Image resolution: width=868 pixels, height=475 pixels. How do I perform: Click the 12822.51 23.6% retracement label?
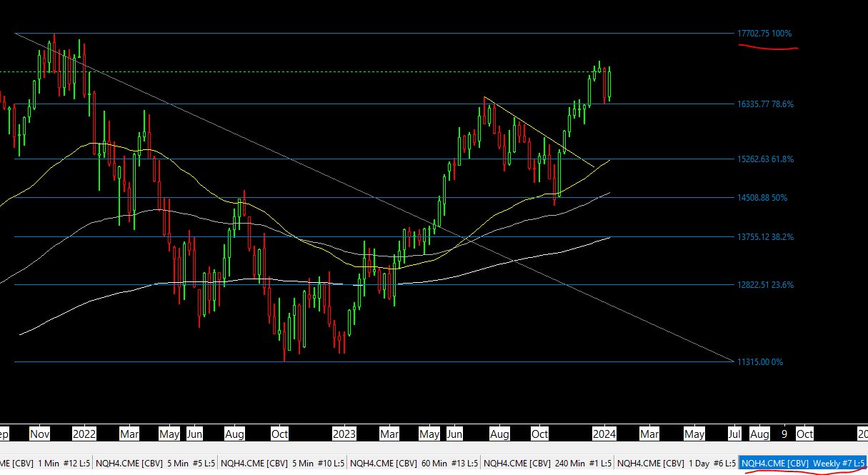point(765,285)
